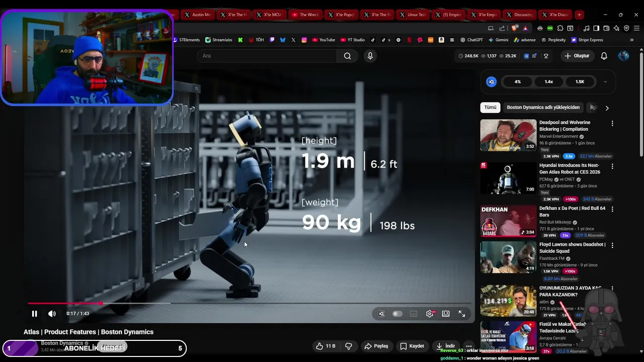Click the Brave Shields lion icon
The image size is (644, 362).
[515, 28]
